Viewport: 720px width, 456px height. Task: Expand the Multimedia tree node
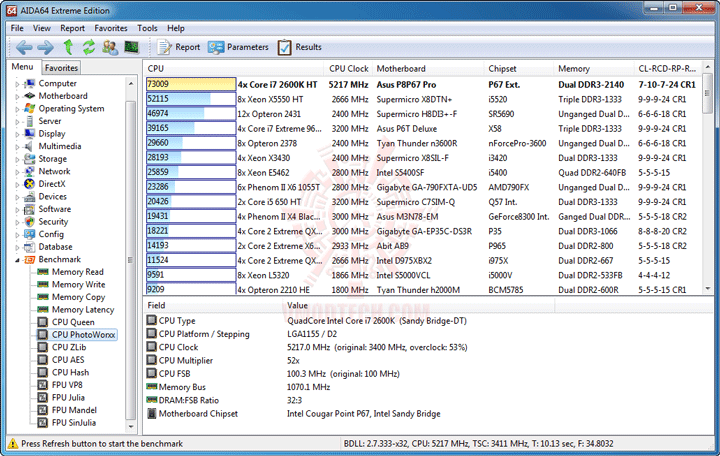pos(17,146)
